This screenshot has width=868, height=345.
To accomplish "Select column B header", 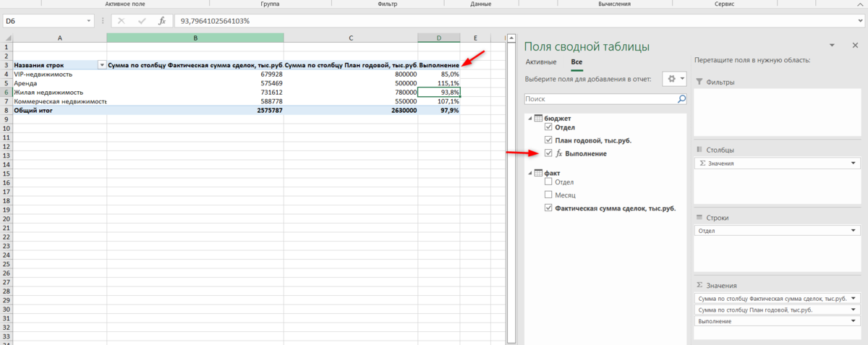I will [195, 38].
